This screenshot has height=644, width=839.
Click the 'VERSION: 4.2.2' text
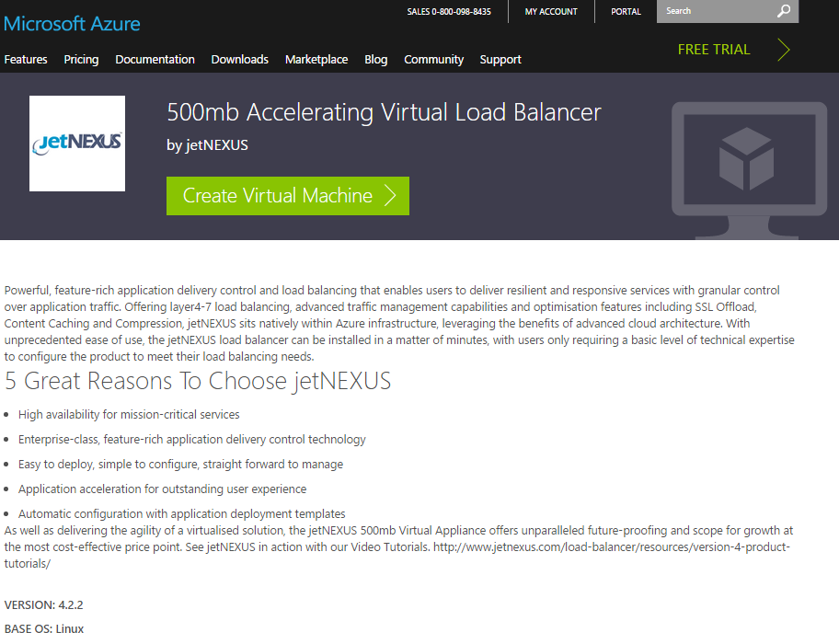(44, 605)
